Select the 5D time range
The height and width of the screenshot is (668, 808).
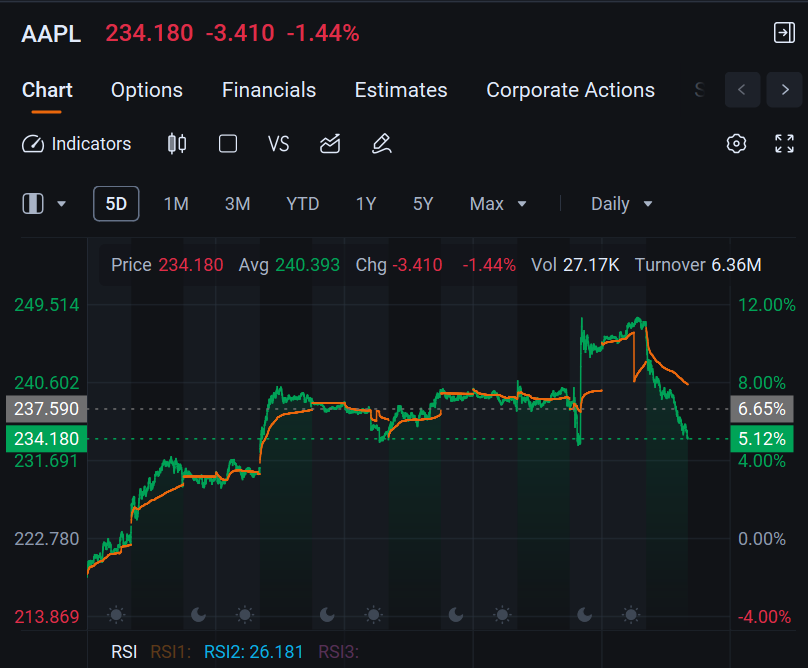tap(116, 204)
